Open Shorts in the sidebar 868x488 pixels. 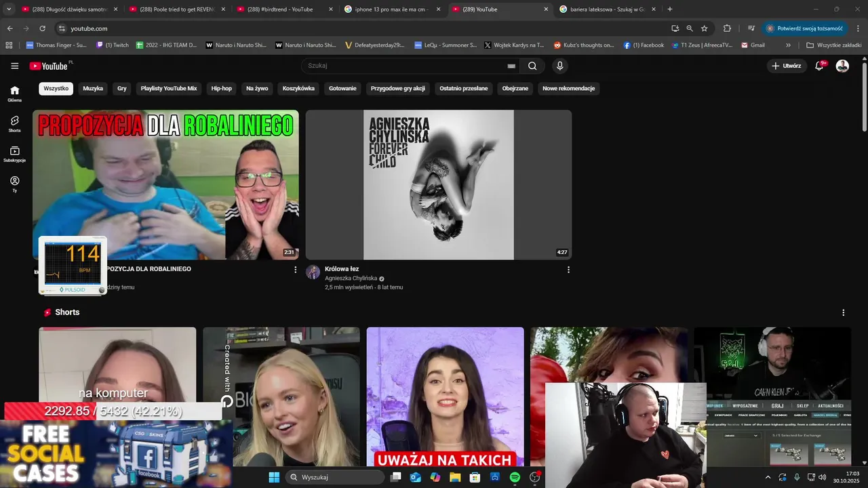coord(15,124)
